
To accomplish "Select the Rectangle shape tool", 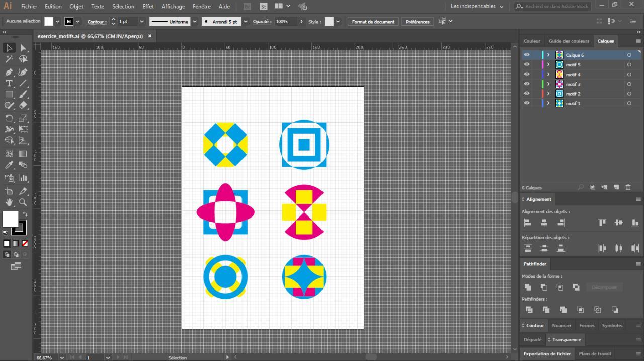I will tap(9, 94).
